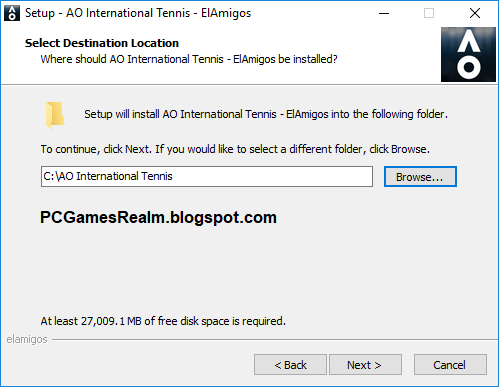Click the 'To continue, click Next' instruction
Viewport: 499px width, 387px height.
pos(235,149)
